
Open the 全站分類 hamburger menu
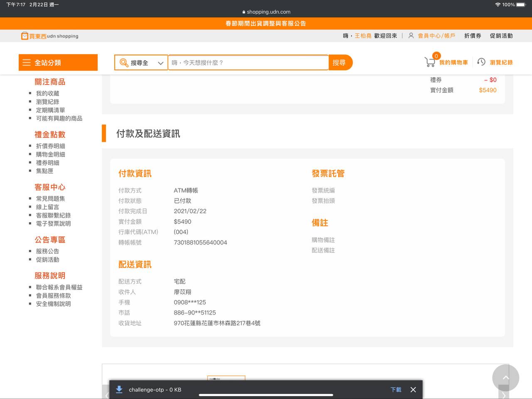tap(27, 62)
